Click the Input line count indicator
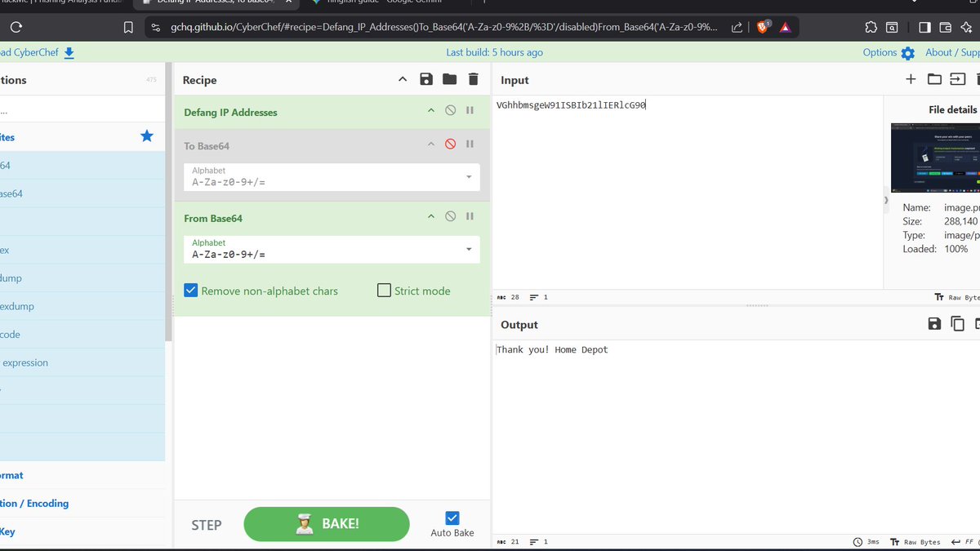 coord(539,297)
